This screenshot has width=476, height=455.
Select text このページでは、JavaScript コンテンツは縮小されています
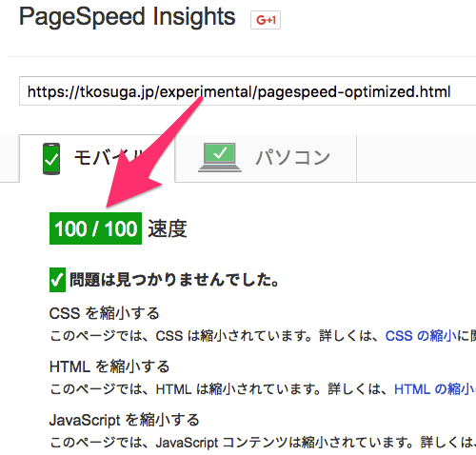[232, 443]
